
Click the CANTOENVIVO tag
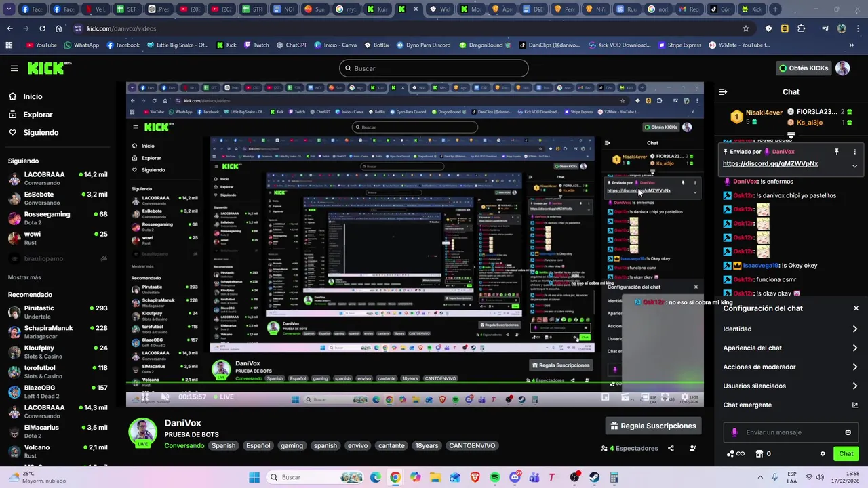tap(472, 445)
